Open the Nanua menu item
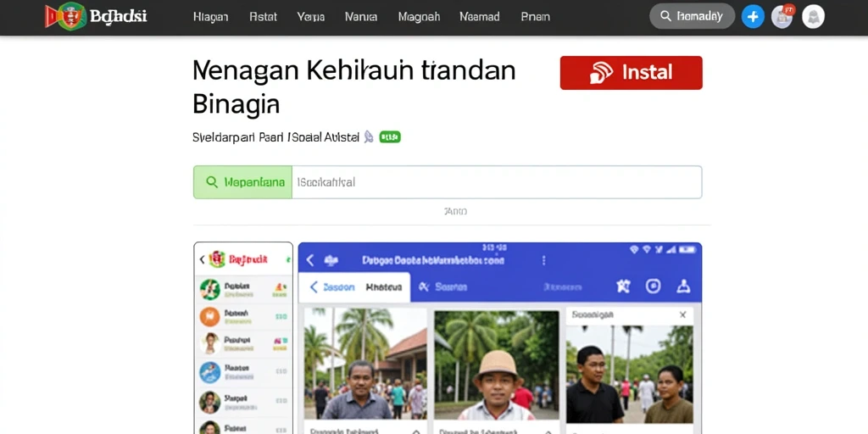 (x=361, y=17)
